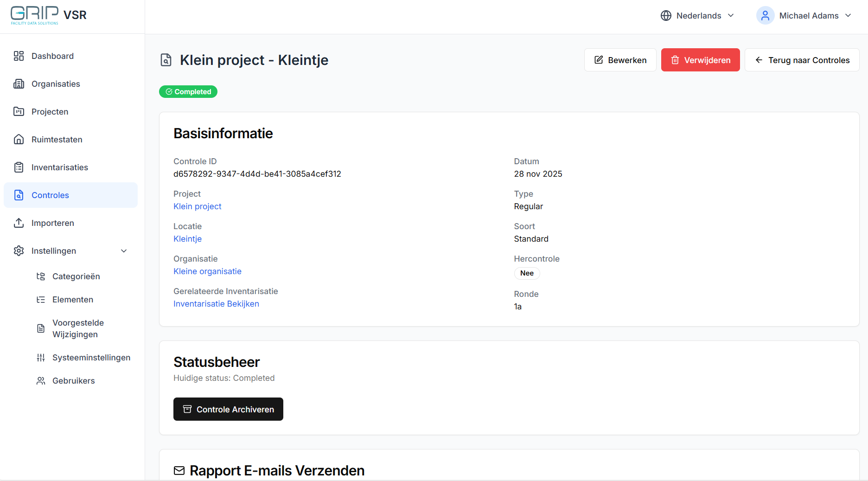Click 'Huidige status: Completed' text
The width and height of the screenshot is (868, 481).
pyautogui.click(x=224, y=378)
